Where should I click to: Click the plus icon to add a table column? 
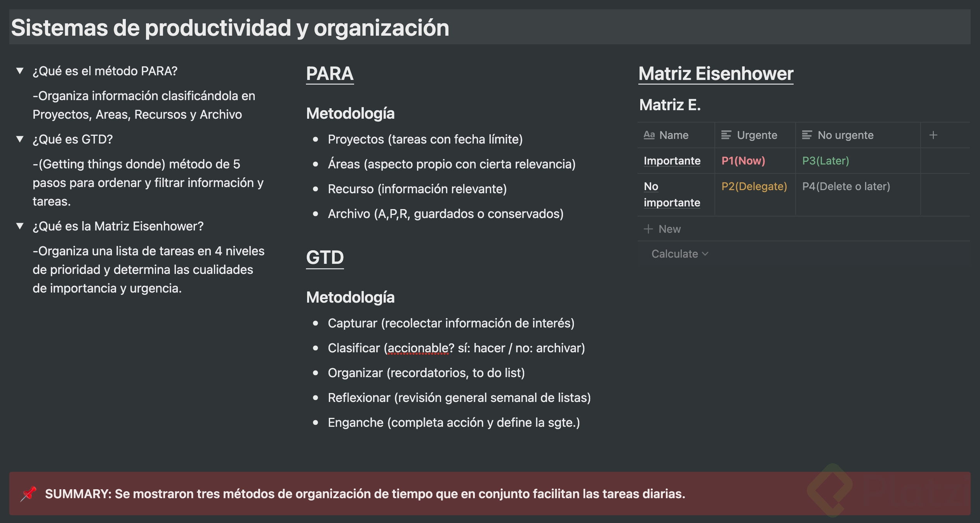[x=933, y=135]
